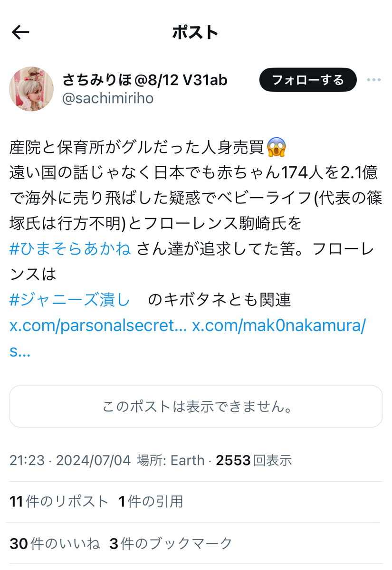Tap the 21:23 · 2024/07/04 timestamp
The height and width of the screenshot is (570, 392).
pos(70,460)
